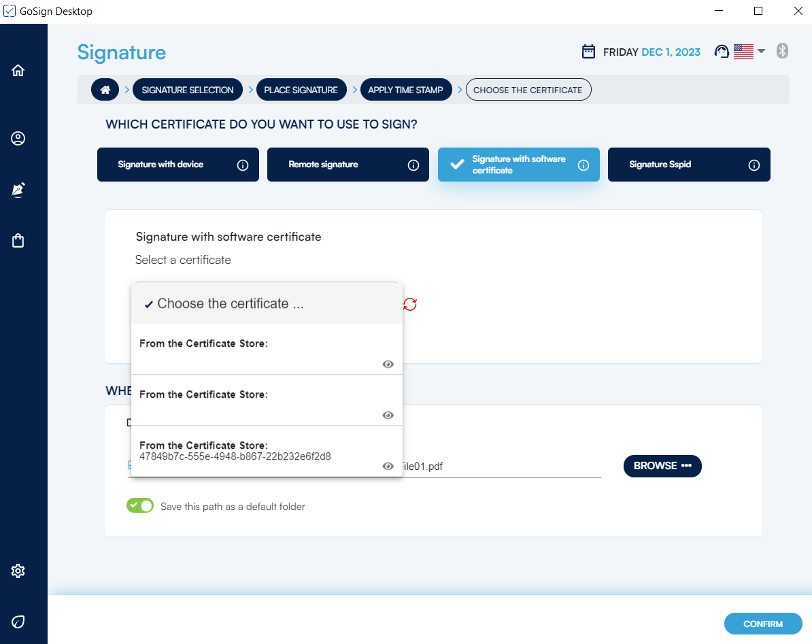
Task: Select 'Choose the certificate ...' option
Action: [x=231, y=304]
